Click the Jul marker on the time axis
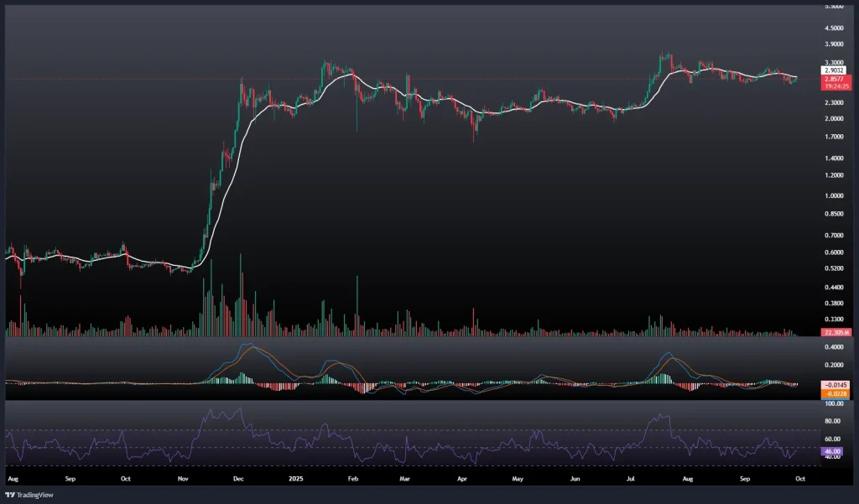859x504 pixels. [x=630, y=479]
